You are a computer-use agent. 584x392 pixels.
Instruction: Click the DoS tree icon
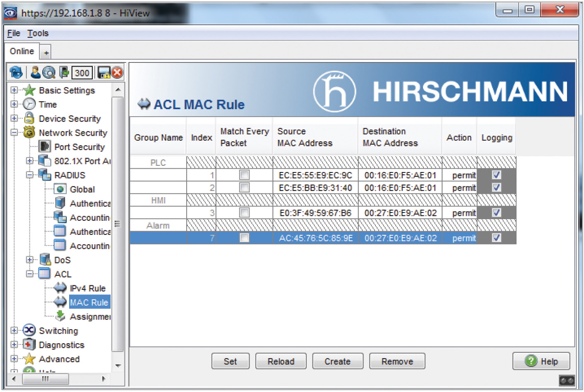click(x=44, y=260)
